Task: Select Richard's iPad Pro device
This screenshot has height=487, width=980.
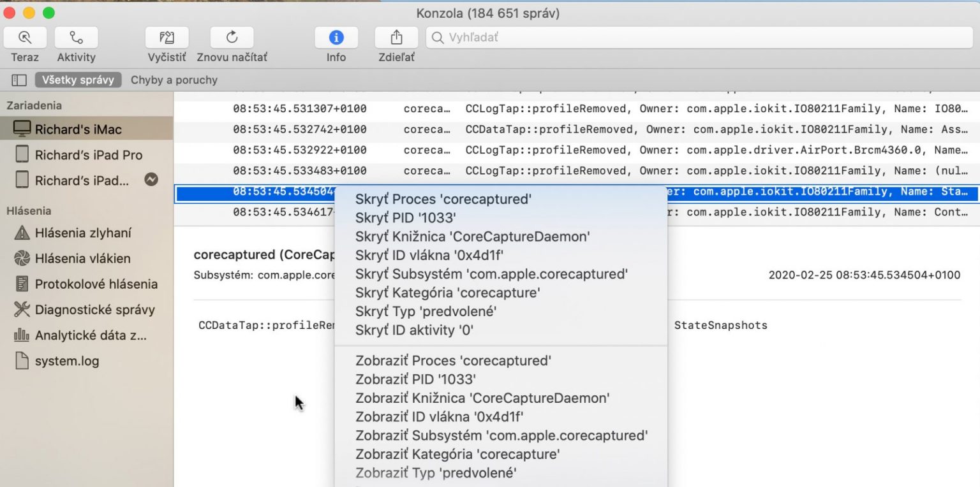Action: coord(86,155)
